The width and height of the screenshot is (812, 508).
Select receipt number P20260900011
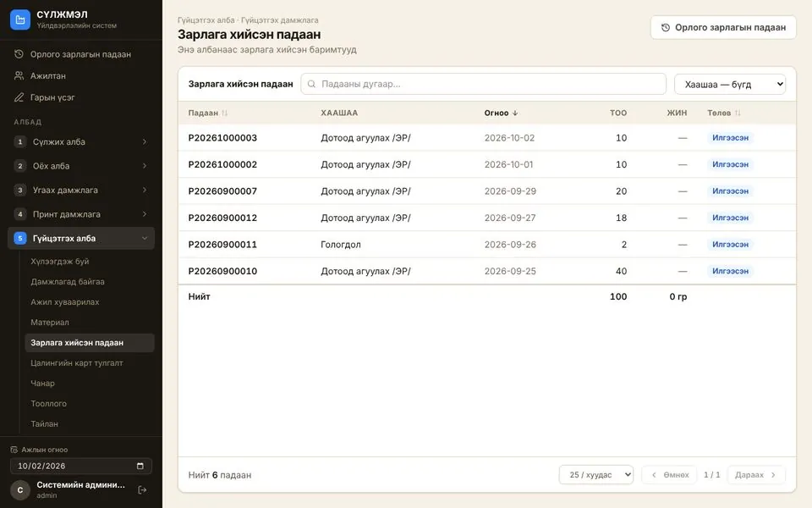point(222,245)
